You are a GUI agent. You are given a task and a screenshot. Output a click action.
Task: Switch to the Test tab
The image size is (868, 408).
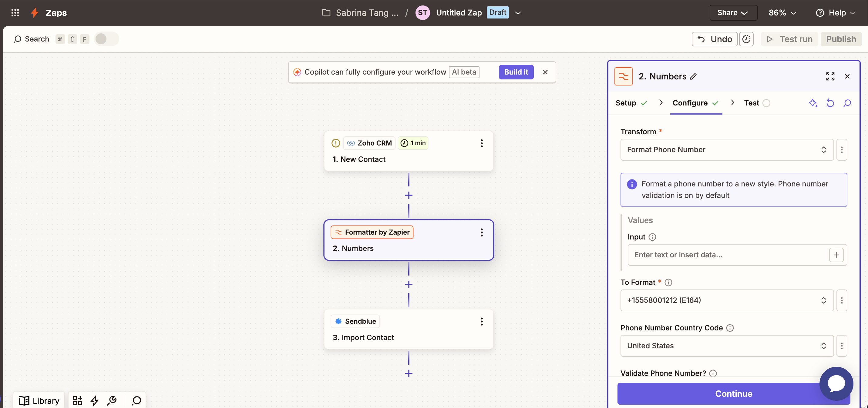[x=757, y=103]
